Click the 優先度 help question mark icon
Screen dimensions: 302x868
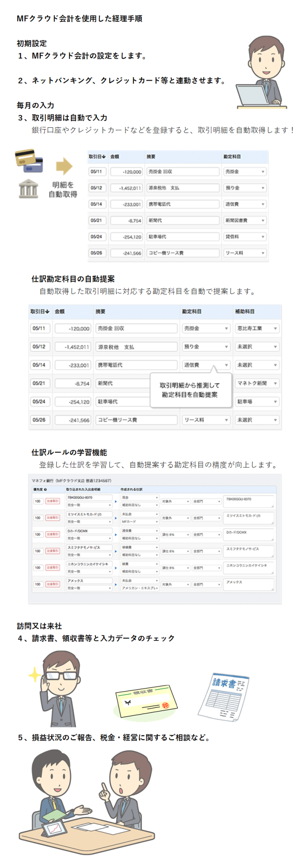pos(45,489)
